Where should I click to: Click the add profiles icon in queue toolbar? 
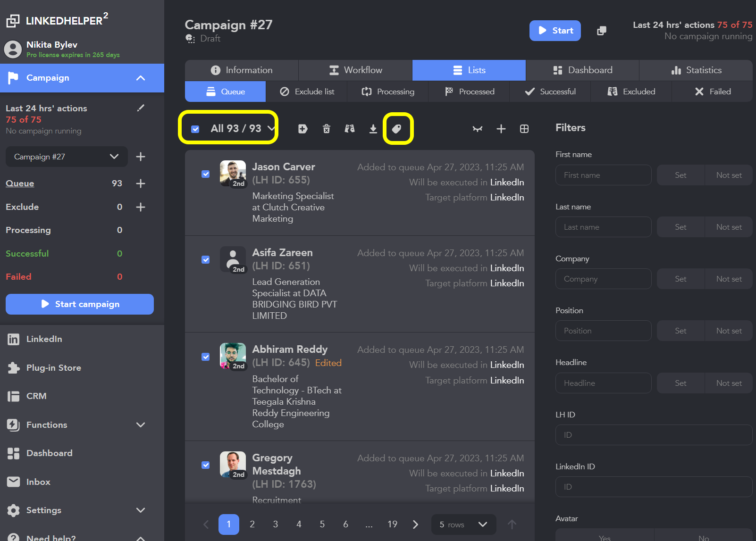(x=303, y=129)
